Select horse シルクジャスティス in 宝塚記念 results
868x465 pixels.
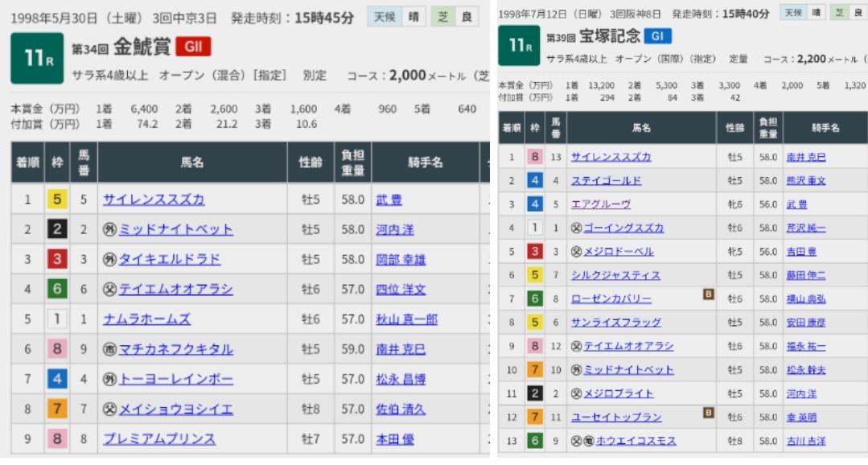[x=615, y=275]
